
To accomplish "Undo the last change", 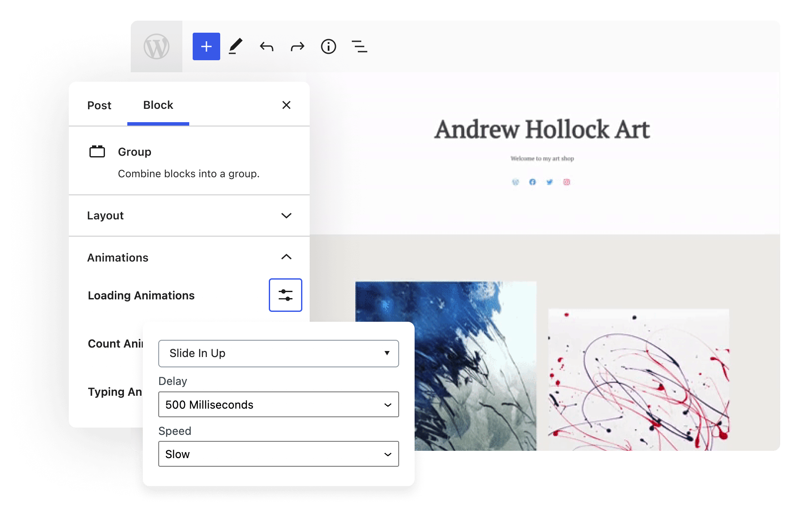I will click(x=266, y=46).
